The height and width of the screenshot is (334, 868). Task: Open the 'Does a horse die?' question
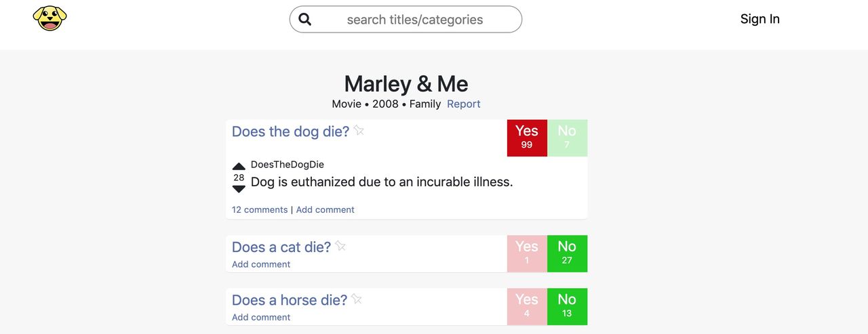(290, 300)
